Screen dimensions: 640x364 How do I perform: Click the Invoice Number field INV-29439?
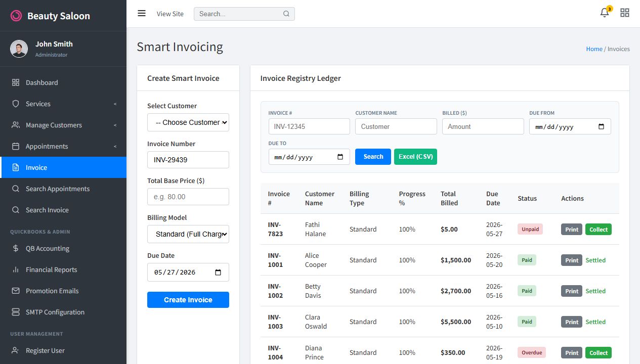point(188,160)
